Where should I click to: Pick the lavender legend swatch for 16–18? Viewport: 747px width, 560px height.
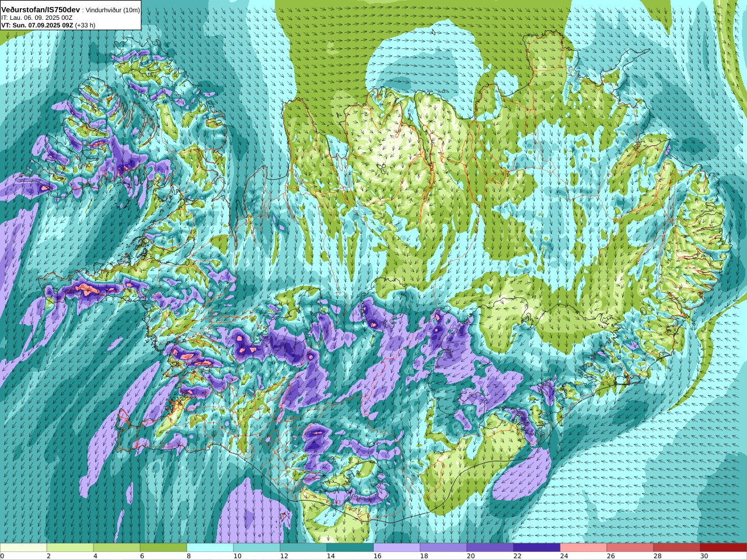coord(397,548)
